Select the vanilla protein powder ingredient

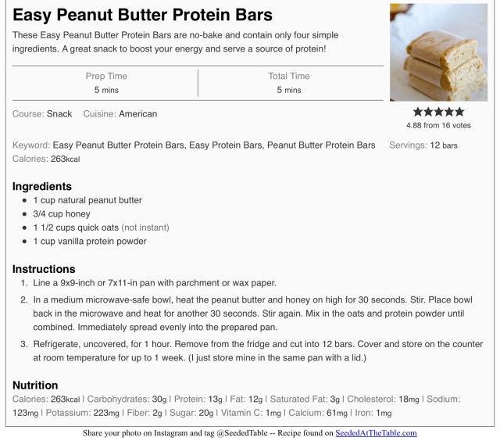[90, 241]
